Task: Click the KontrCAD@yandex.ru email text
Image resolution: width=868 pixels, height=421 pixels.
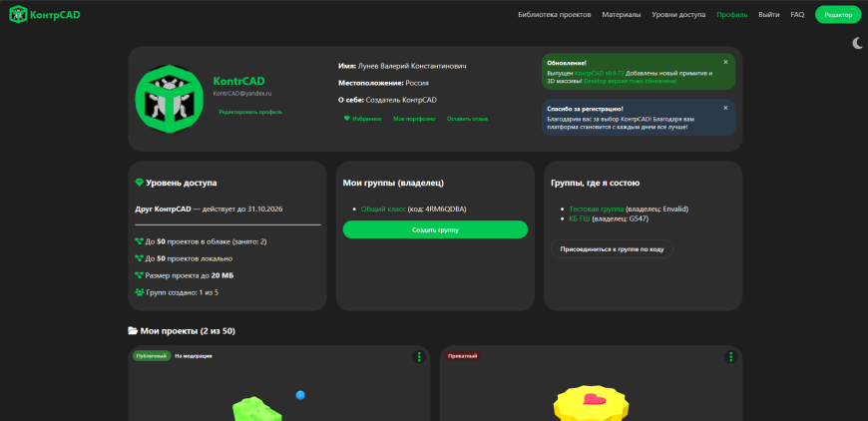Action: point(241,94)
